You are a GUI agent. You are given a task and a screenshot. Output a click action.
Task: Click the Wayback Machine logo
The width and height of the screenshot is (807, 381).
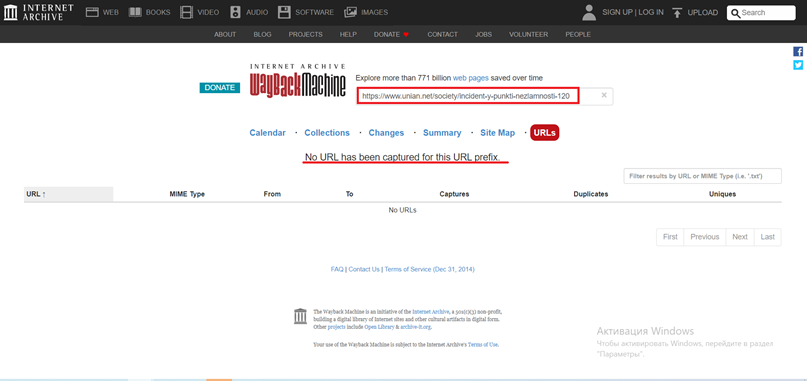297,81
